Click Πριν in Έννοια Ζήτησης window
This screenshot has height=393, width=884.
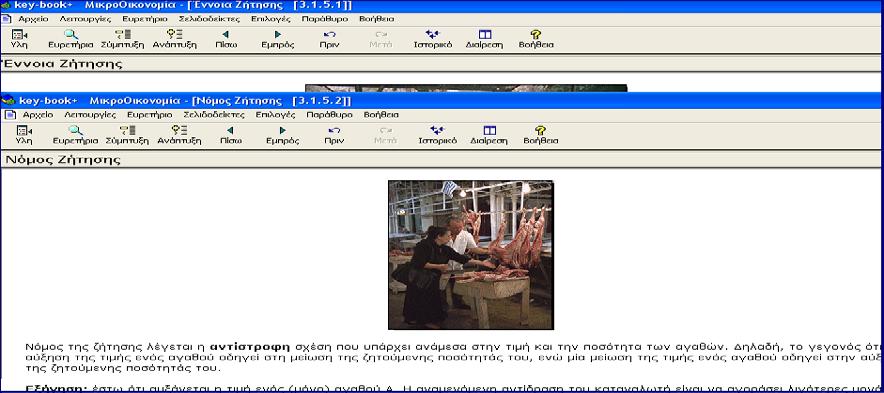tap(329, 39)
